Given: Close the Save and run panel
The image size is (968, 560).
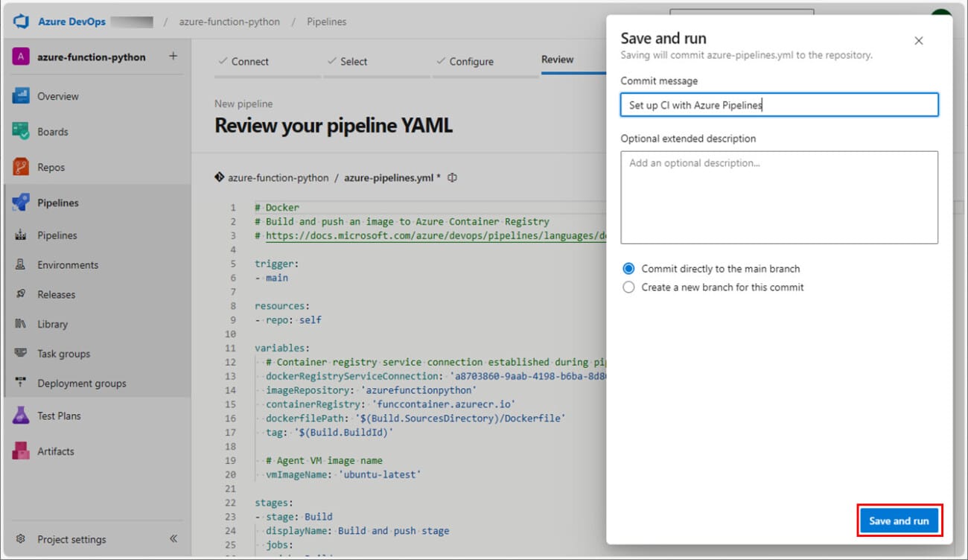Looking at the screenshot, I should [x=918, y=40].
